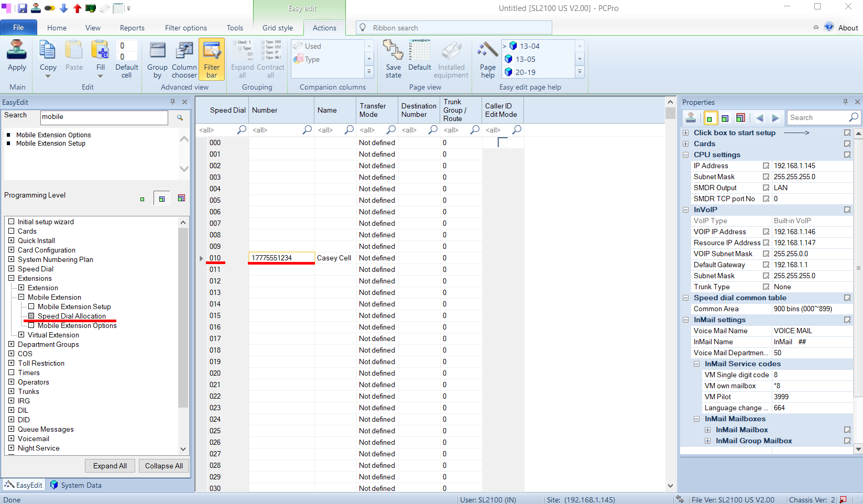
Task: Click Properties forward arrow icon
Action: (775, 118)
